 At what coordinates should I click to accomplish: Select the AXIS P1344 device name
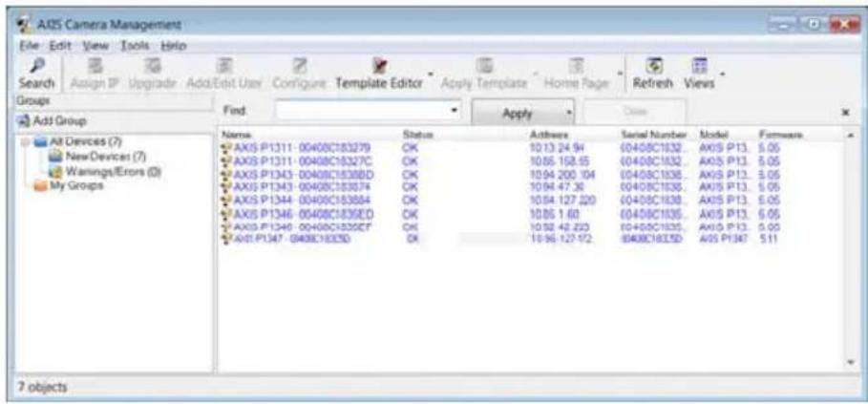click(x=302, y=200)
